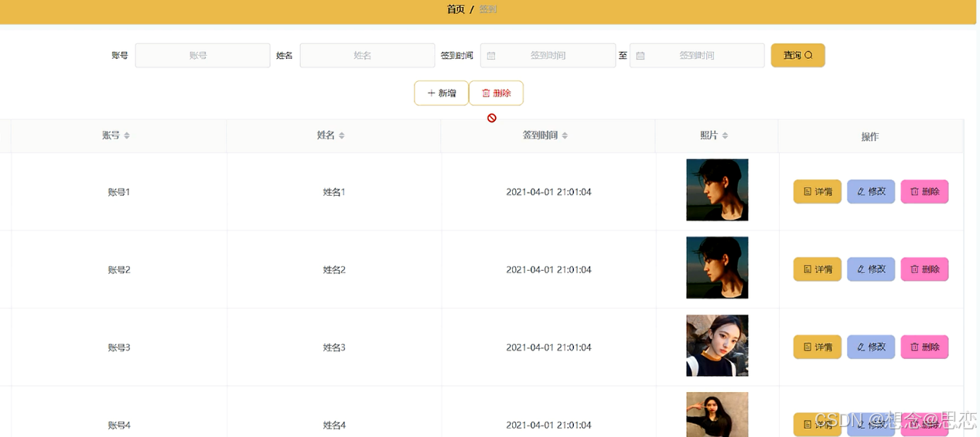The image size is (980, 437).
Task: Click the 操作 column header
Action: coord(870,137)
